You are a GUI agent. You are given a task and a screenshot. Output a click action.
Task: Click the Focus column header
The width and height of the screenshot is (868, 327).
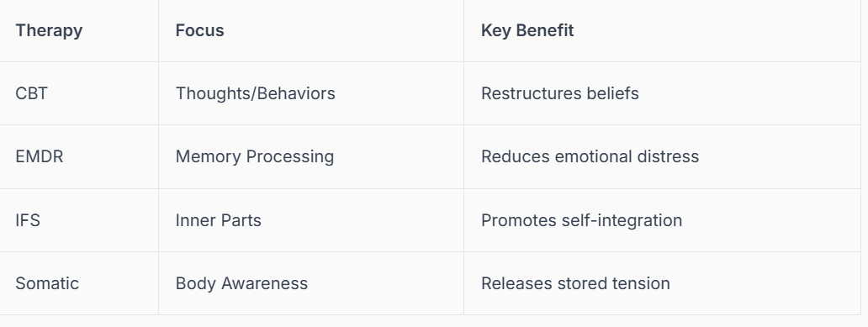tap(311, 30)
